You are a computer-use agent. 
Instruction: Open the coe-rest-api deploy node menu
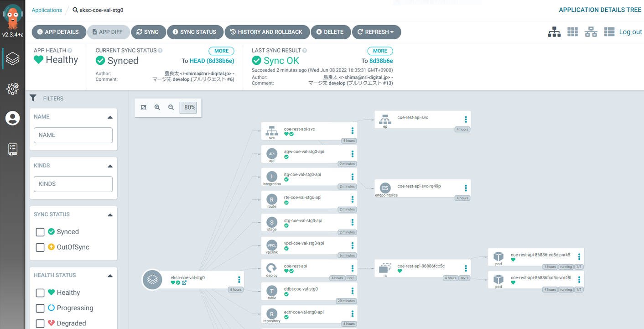pyautogui.click(x=353, y=268)
